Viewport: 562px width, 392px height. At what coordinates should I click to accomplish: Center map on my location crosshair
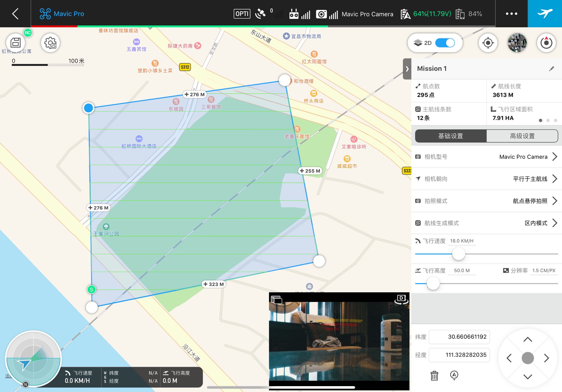pos(488,43)
